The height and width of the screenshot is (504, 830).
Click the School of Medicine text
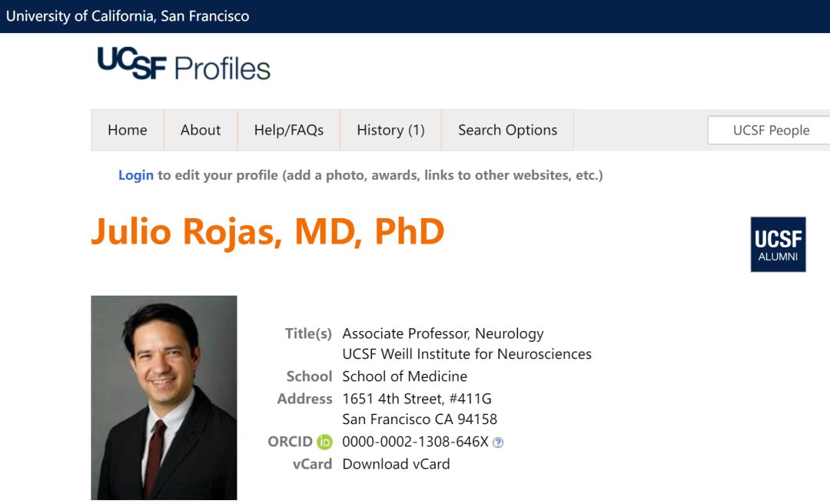[404, 376]
